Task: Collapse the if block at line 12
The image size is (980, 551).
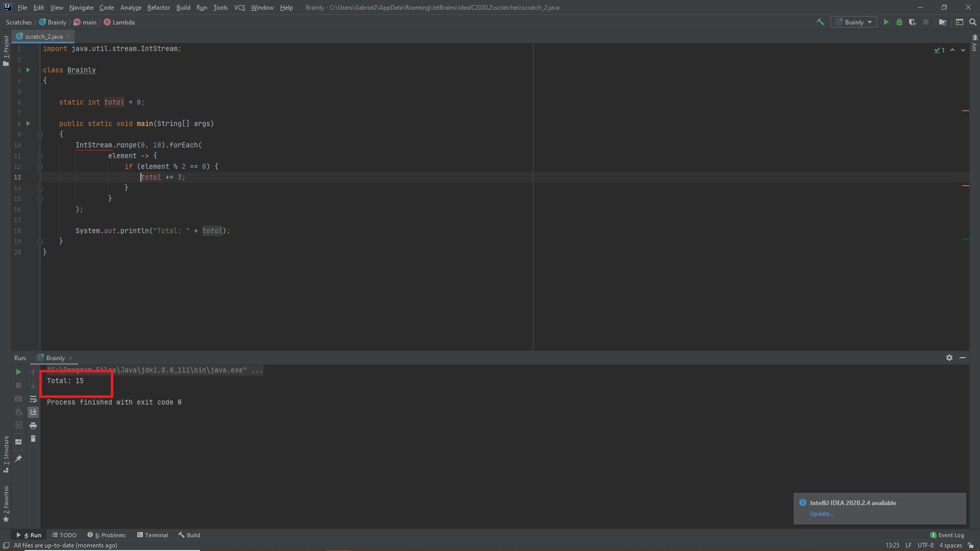Action: tap(40, 167)
